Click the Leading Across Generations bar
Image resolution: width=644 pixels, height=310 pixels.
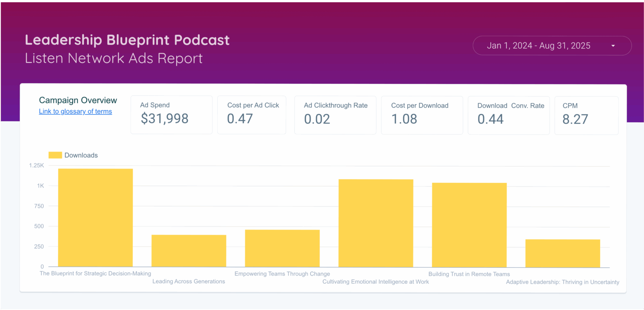189,251
